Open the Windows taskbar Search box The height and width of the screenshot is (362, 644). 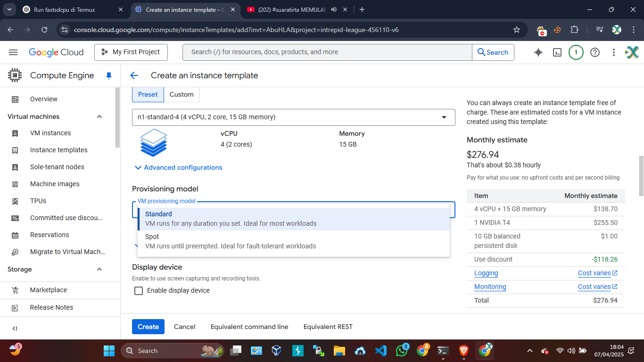(x=173, y=351)
